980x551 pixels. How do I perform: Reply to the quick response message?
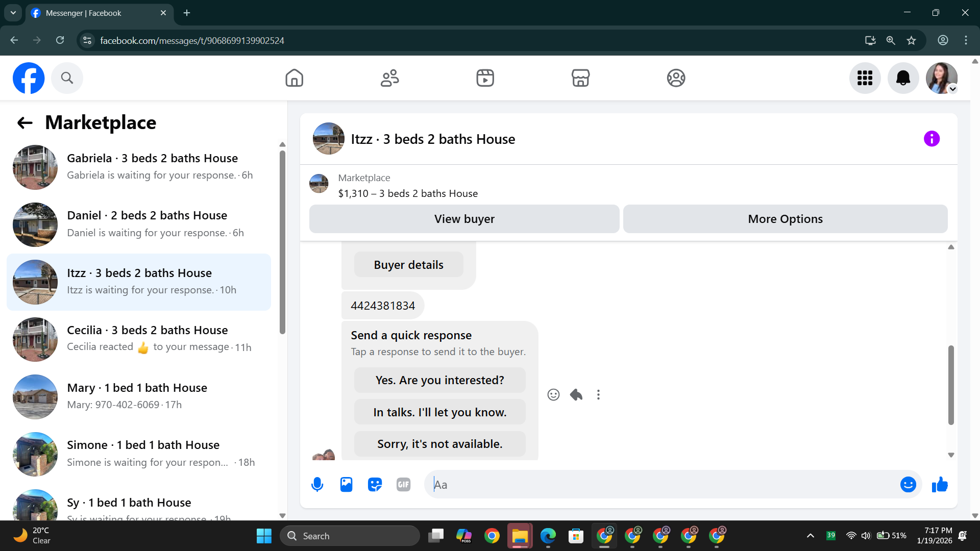576,394
